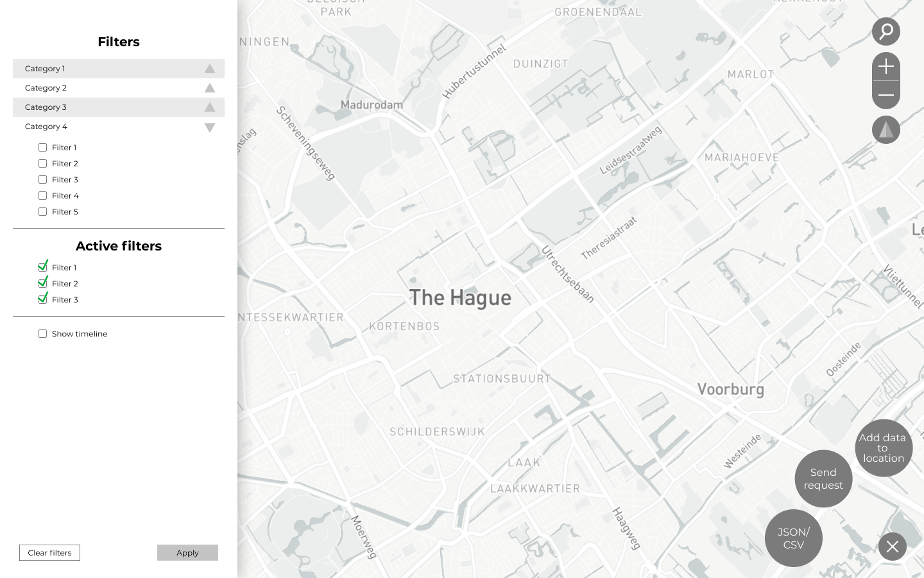Uncheck Filter 3 in Active filters

coord(43,299)
